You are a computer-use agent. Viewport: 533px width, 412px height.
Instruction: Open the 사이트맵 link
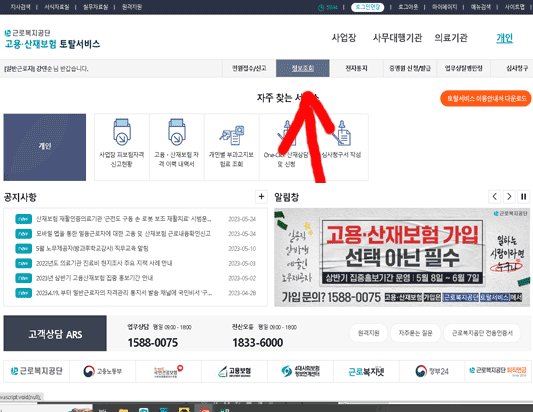coord(515,7)
